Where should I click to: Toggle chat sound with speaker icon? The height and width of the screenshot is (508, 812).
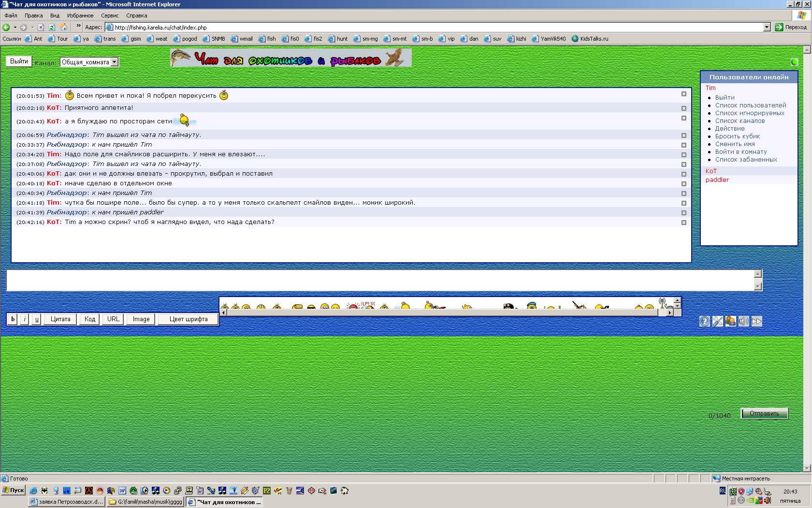744,321
